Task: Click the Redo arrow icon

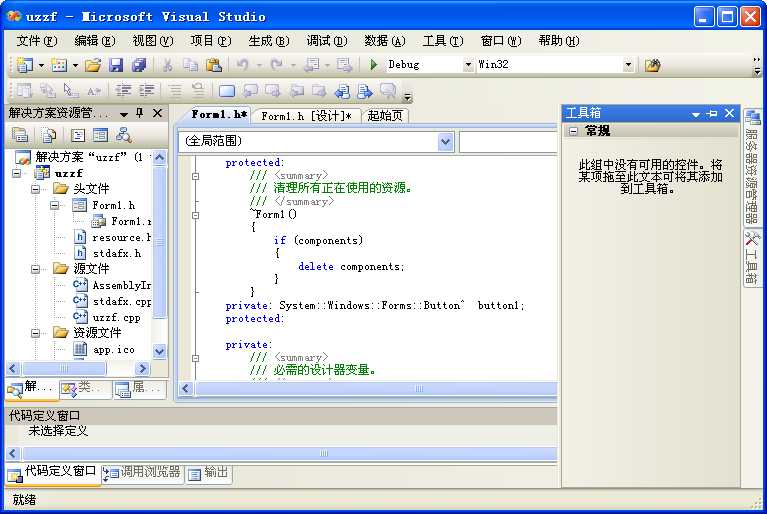Action: pos(276,65)
